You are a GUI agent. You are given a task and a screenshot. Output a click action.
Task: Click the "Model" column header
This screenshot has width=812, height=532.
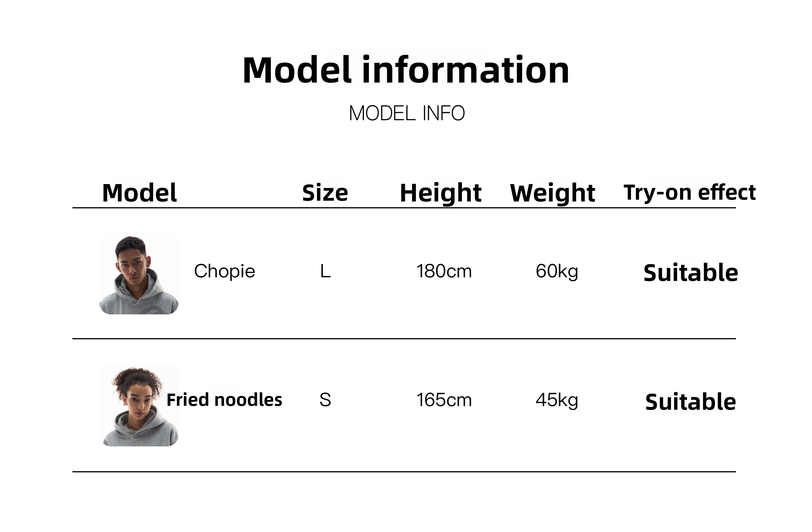139,193
